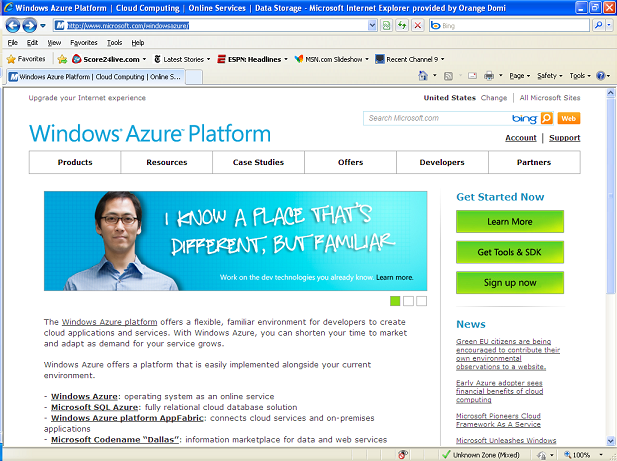Click the red Stop loading icon
Screen dimensions: 617x461
(417, 26)
